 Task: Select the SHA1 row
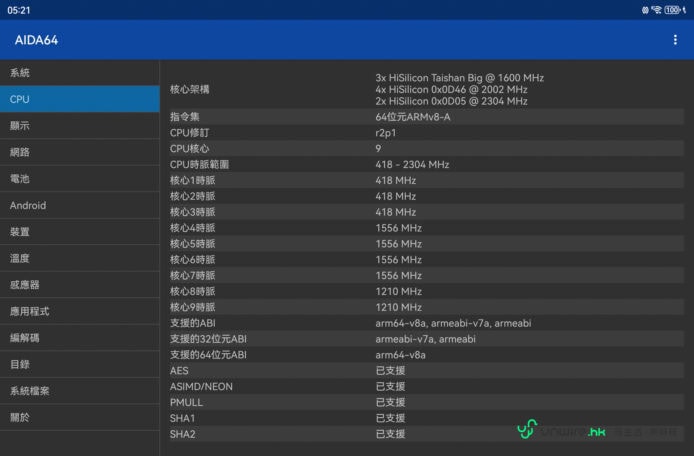[427, 418]
